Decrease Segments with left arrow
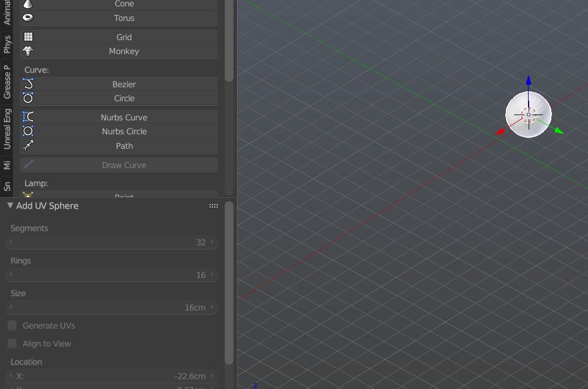 10,242
